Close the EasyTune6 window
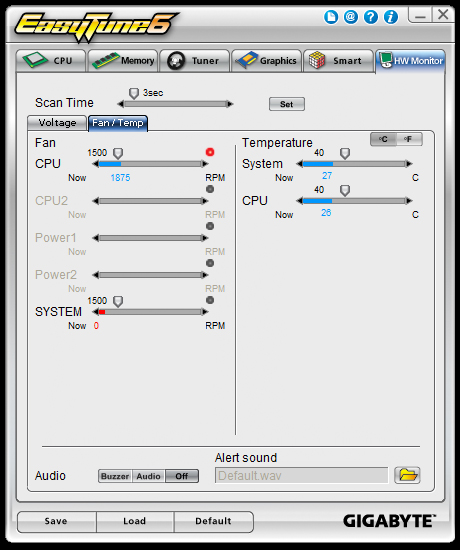The image size is (460, 550). [x=443, y=15]
